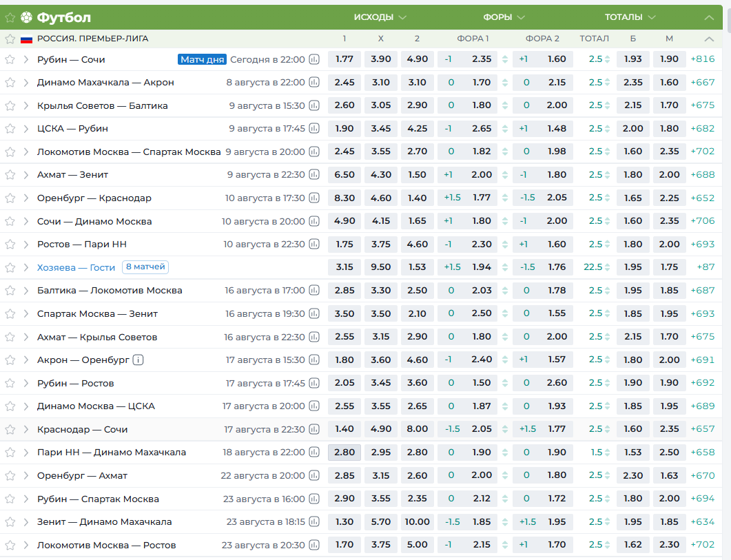This screenshot has height=560, width=731.
Task: Open statistics icon for Сочи — Динамо Москва
Action: click(314, 222)
